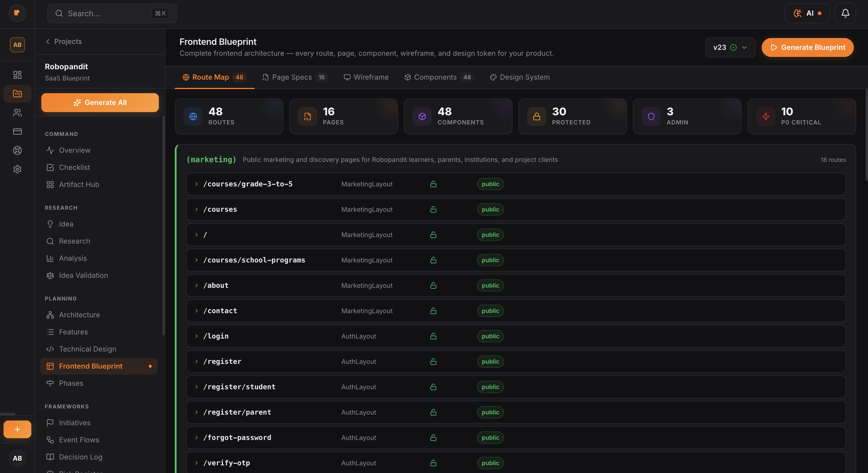Screen dimensions: 868x473
Task: Click the orange plus button above the avatar
Action: 17,429
